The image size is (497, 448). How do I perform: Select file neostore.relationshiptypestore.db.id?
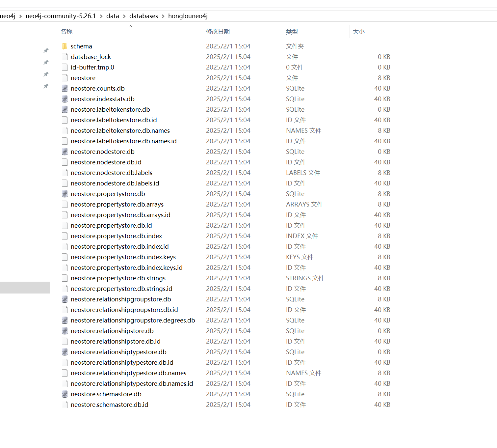[x=122, y=362]
